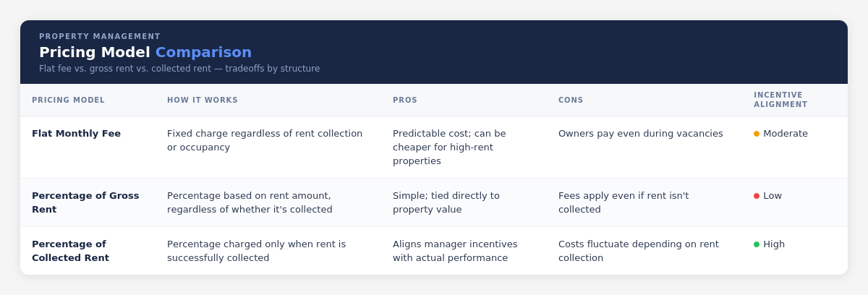Select the Flat Monthly Fee row title
Image resolution: width=868 pixels, height=295 pixels.
click(76, 134)
